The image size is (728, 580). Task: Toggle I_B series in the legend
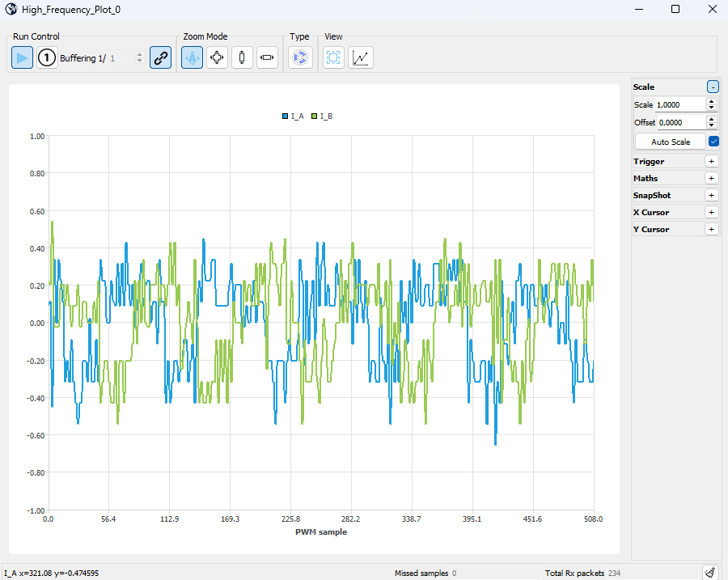(322, 116)
